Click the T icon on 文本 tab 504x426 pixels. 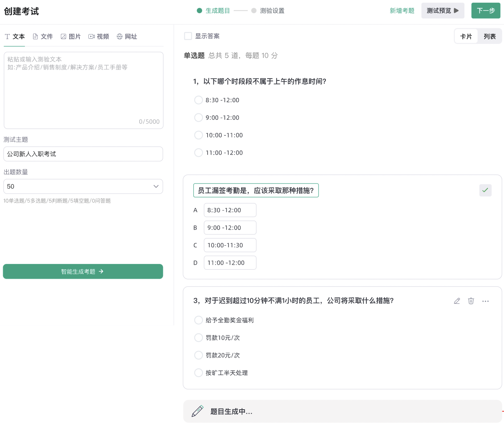click(x=7, y=36)
